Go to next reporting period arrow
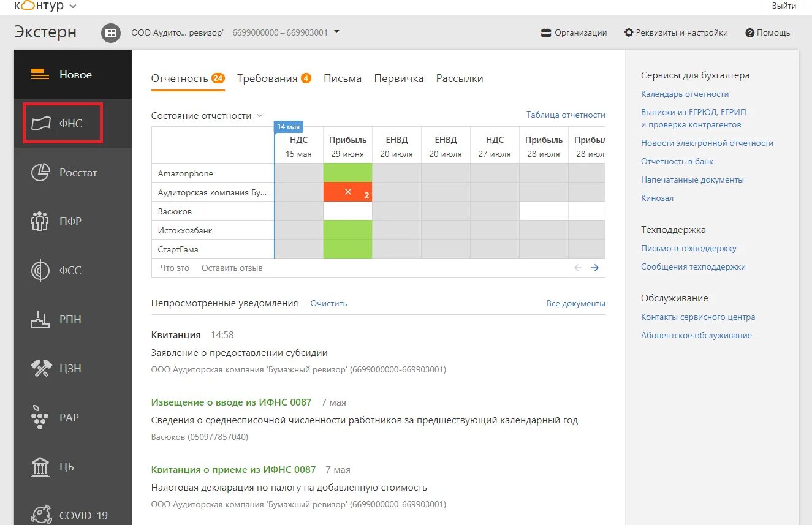The width and height of the screenshot is (812, 525). click(x=594, y=268)
